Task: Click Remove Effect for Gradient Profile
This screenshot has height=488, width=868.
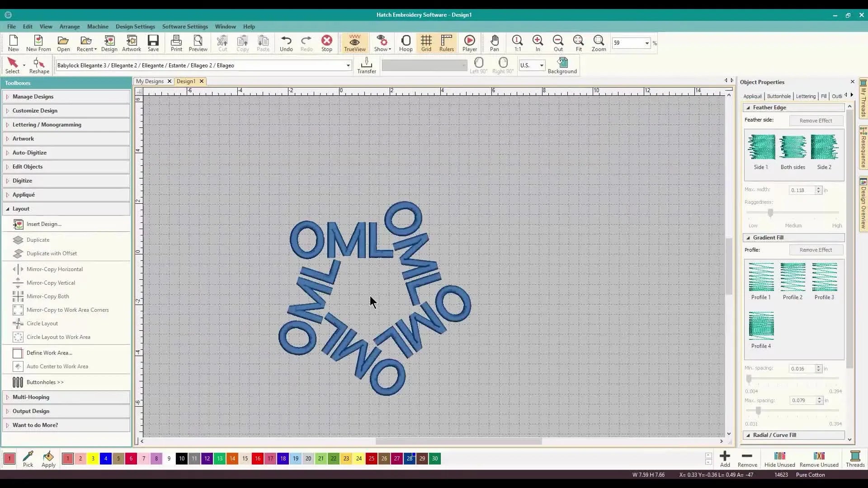Action: (816, 250)
